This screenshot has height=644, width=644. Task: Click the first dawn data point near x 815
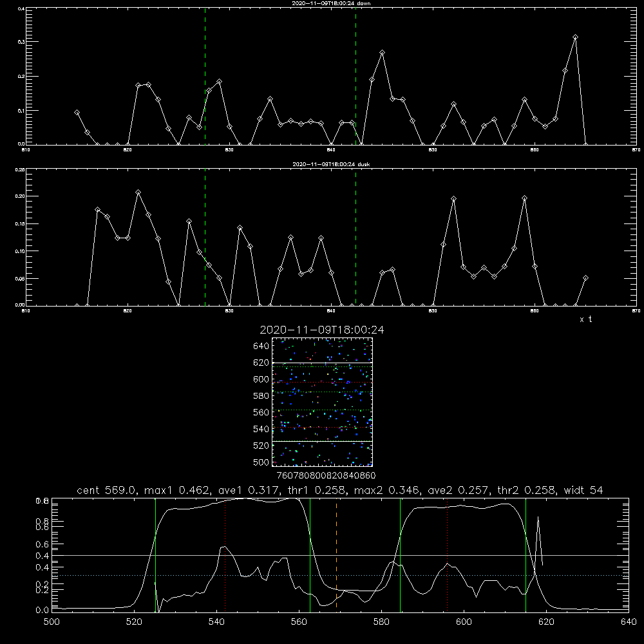[77, 112]
